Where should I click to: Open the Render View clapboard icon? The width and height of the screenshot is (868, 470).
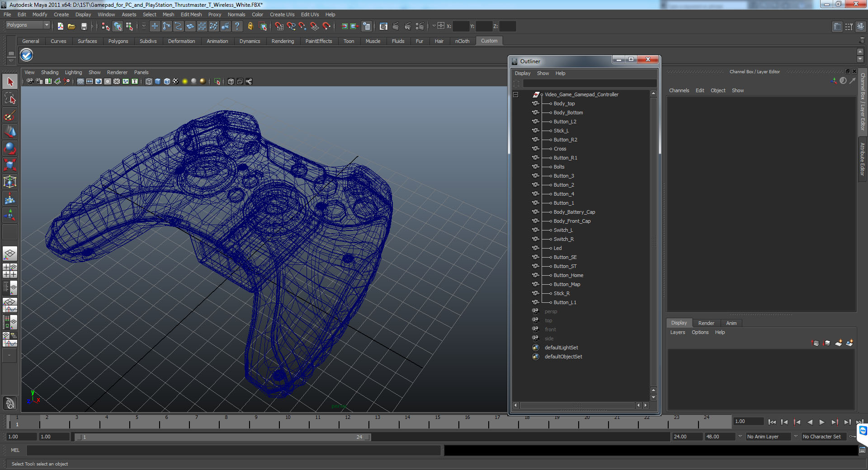pos(383,26)
